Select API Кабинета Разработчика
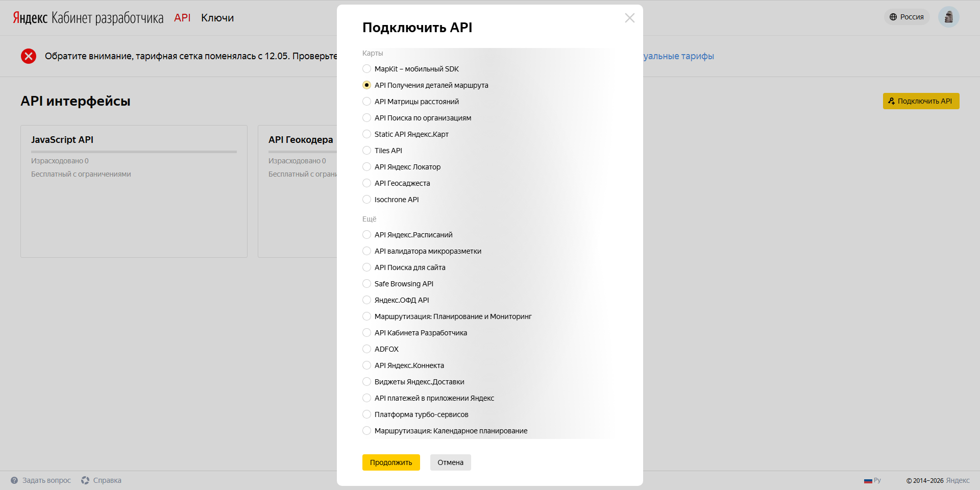The width and height of the screenshot is (980, 490). tap(366, 333)
